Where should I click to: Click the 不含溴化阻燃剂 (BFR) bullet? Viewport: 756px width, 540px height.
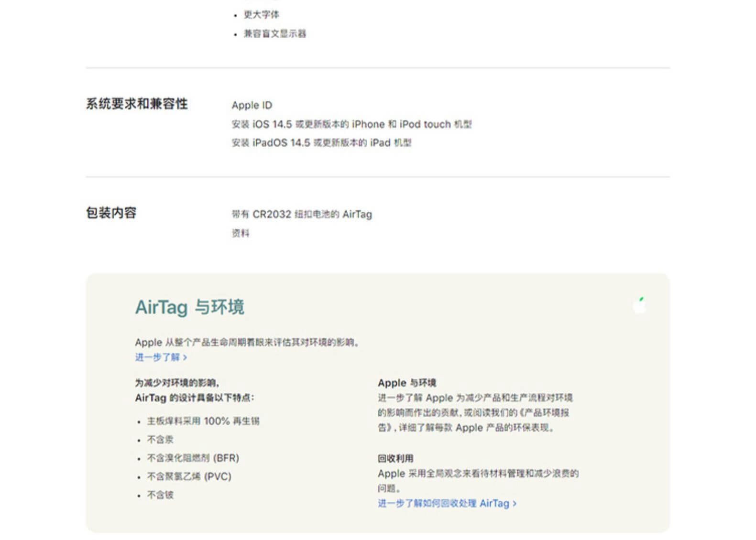point(193,458)
